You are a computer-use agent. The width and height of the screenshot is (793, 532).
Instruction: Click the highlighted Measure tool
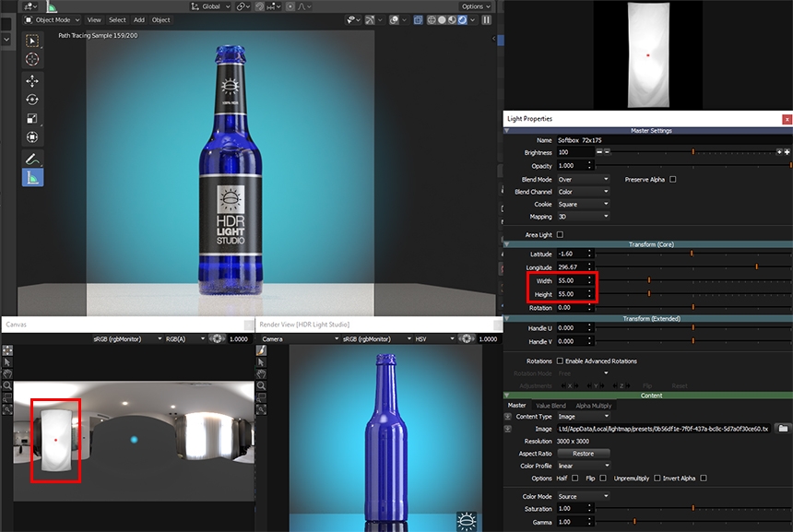[32, 178]
